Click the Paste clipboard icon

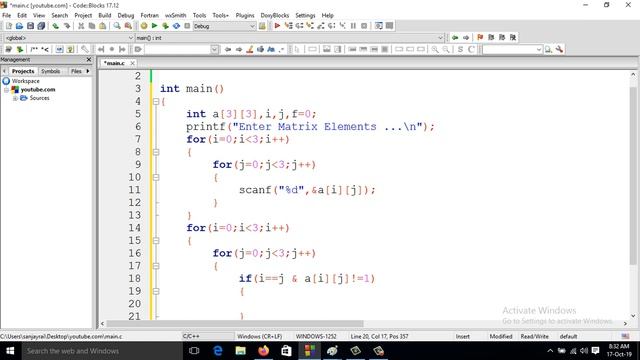(x=103, y=26)
